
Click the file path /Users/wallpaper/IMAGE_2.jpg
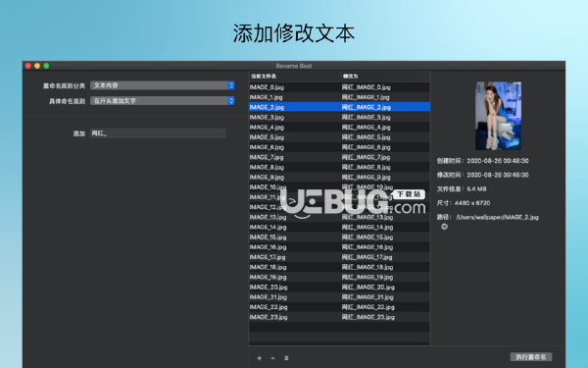497,217
